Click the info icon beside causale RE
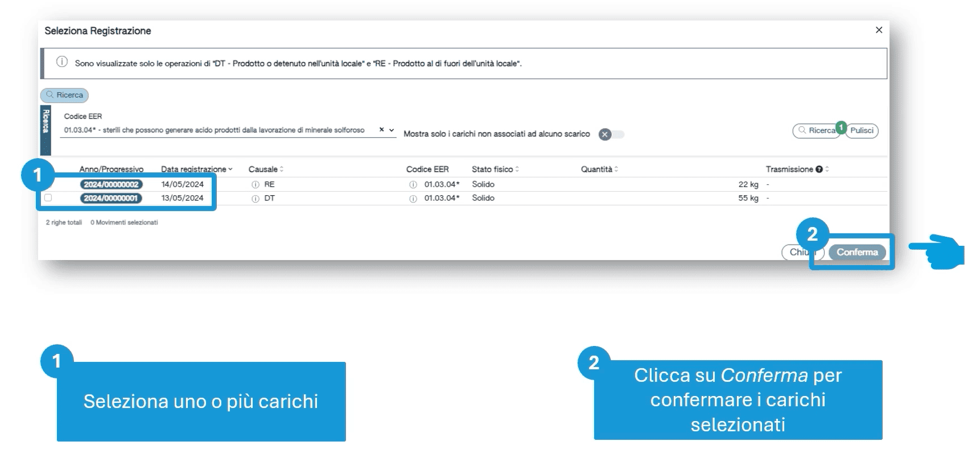980x470 pixels. pyautogui.click(x=256, y=185)
